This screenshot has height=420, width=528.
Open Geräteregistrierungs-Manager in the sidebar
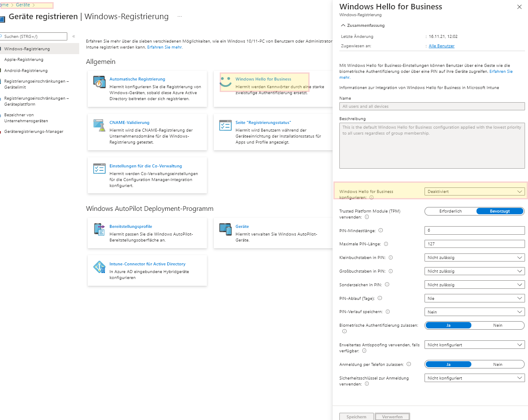[x=34, y=132]
